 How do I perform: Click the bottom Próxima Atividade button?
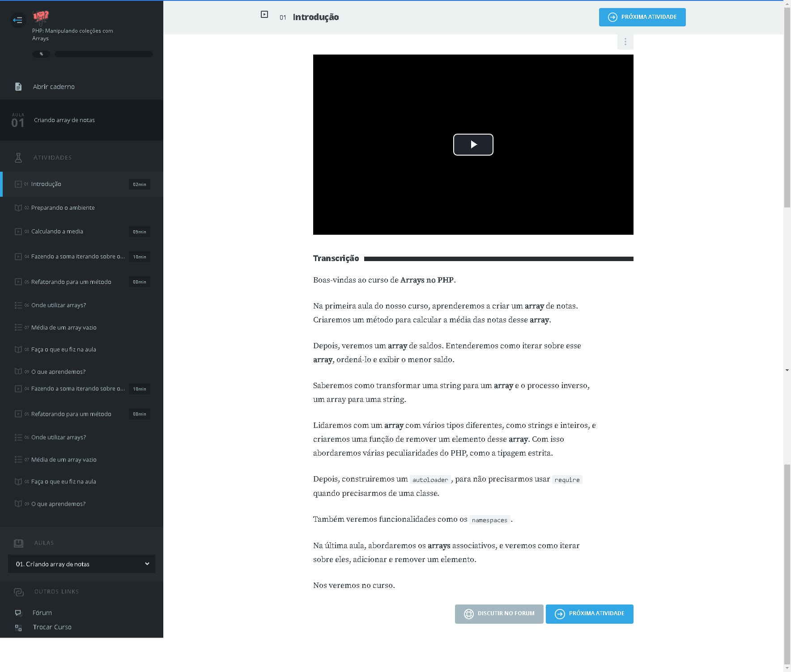point(589,614)
